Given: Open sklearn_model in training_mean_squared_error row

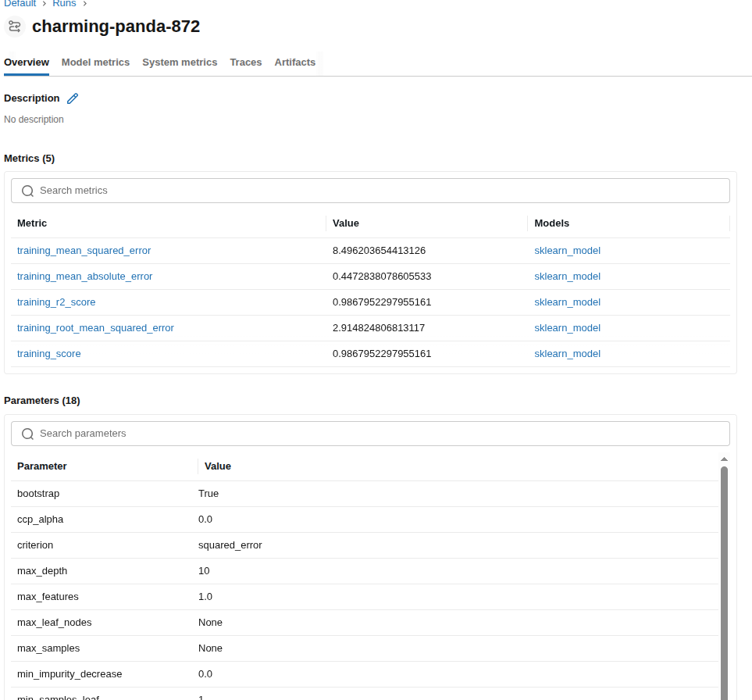Looking at the screenshot, I should click(x=568, y=251).
